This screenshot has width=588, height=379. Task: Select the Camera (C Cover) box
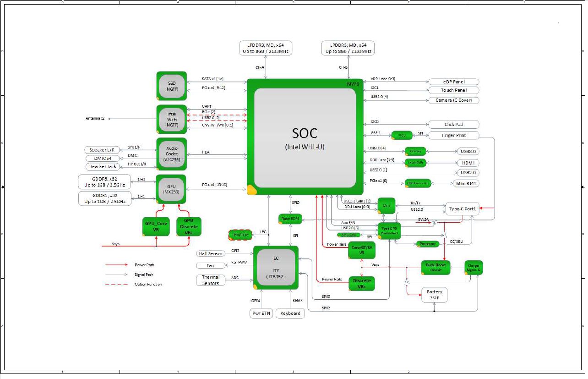[453, 100]
